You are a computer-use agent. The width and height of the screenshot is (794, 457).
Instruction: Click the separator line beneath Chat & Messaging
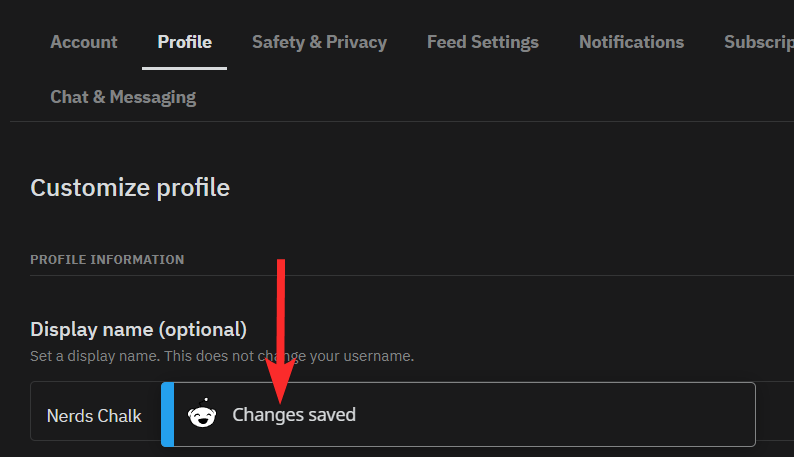click(x=400, y=122)
